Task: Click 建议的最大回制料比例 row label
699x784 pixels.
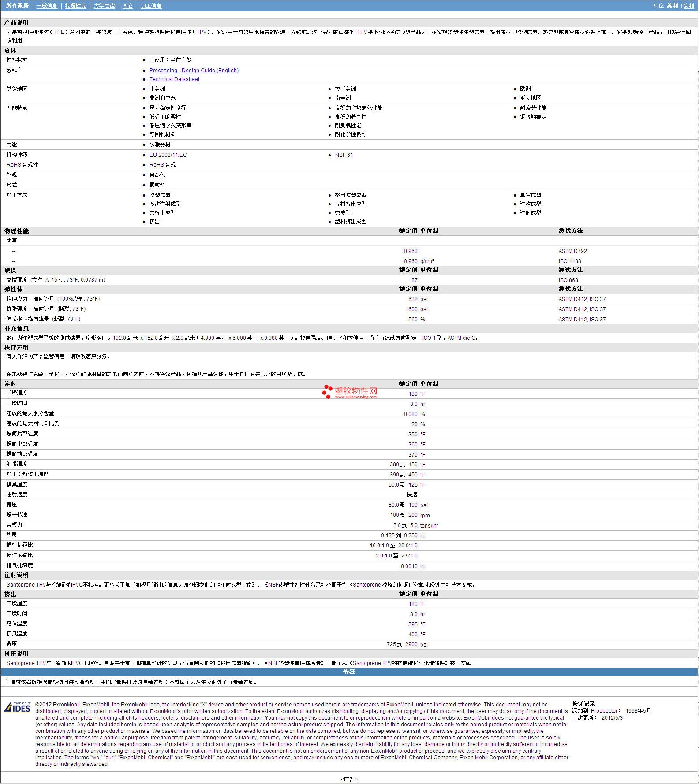Action: pyautogui.click(x=33, y=424)
